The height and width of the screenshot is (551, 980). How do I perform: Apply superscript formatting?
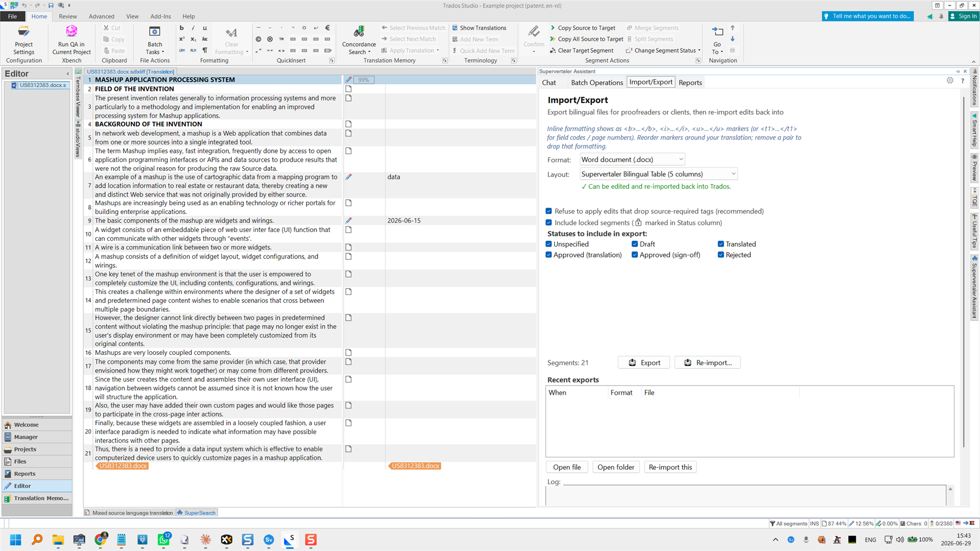tap(181, 39)
